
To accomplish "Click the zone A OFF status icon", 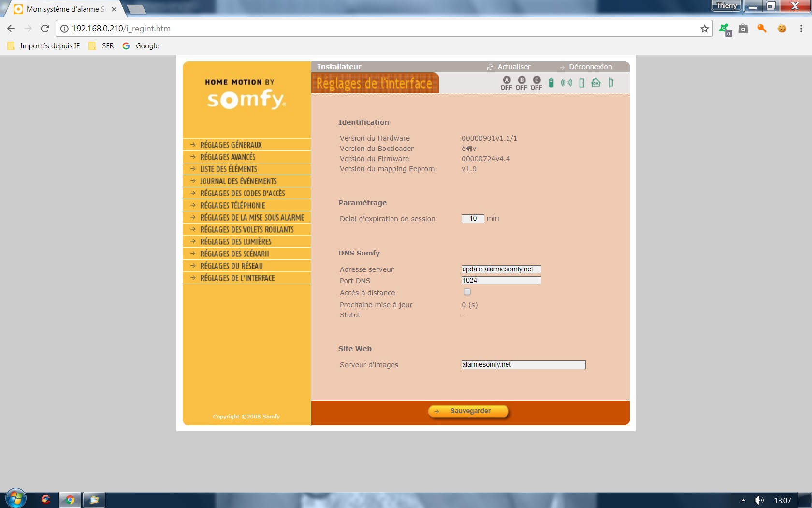I will (x=506, y=83).
